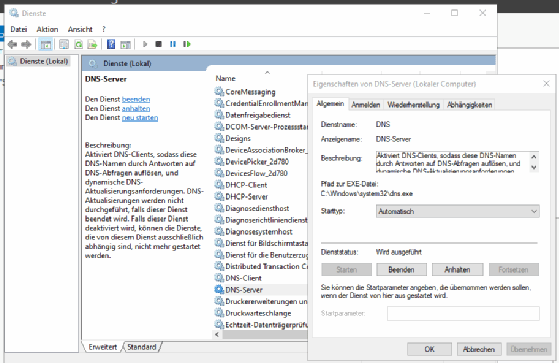Open the Properties toolbar icon
This screenshot has height=363, width=559.
[64, 44]
